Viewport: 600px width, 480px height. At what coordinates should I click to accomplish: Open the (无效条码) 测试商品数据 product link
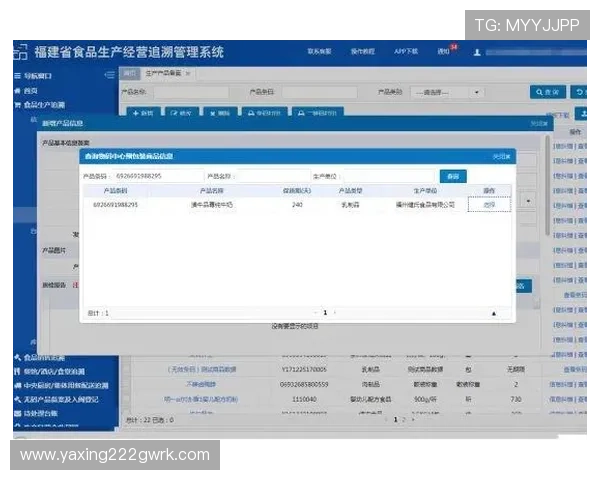tap(202, 369)
